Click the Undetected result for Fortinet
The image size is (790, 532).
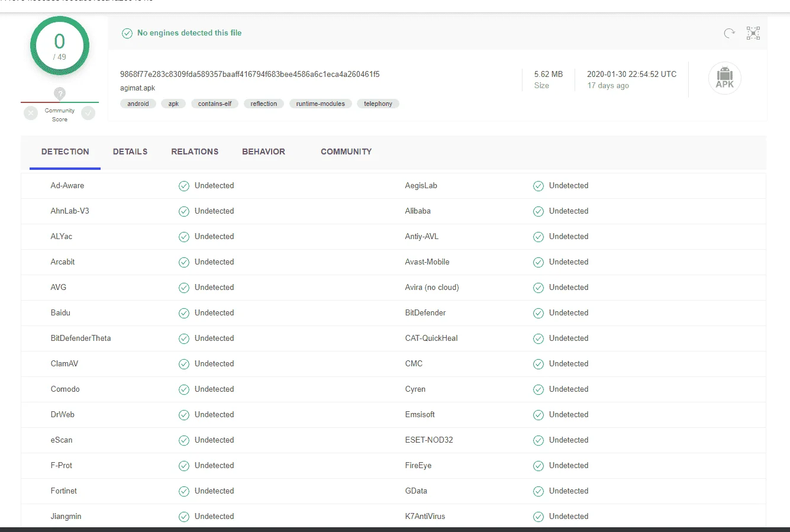click(x=214, y=491)
